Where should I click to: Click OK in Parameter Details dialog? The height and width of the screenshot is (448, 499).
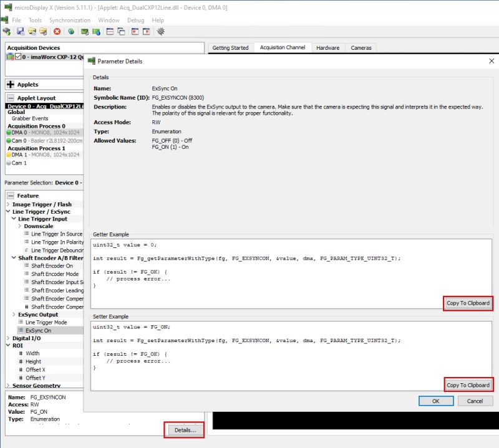[x=436, y=401]
